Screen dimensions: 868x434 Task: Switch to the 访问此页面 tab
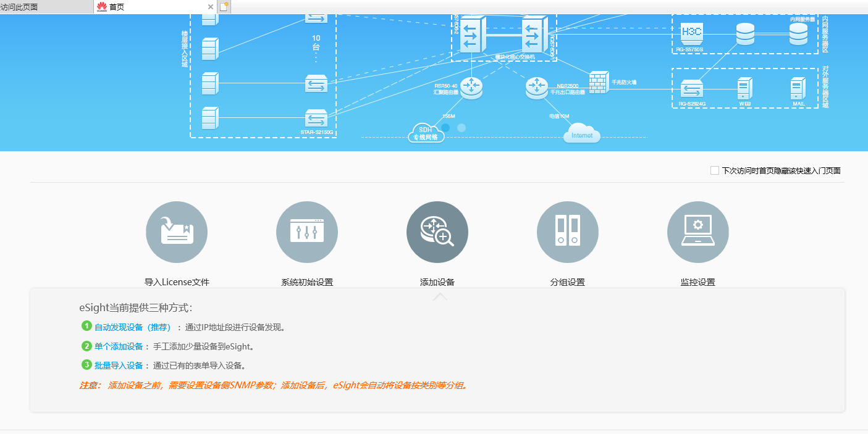tap(46, 7)
